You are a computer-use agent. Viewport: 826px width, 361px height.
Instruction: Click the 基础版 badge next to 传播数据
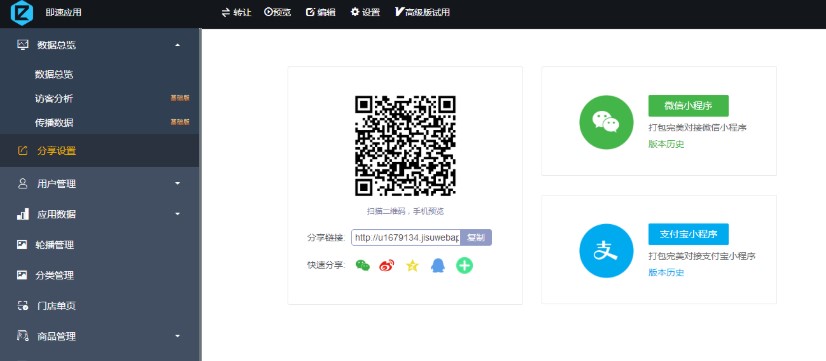[x=180, y=122]
